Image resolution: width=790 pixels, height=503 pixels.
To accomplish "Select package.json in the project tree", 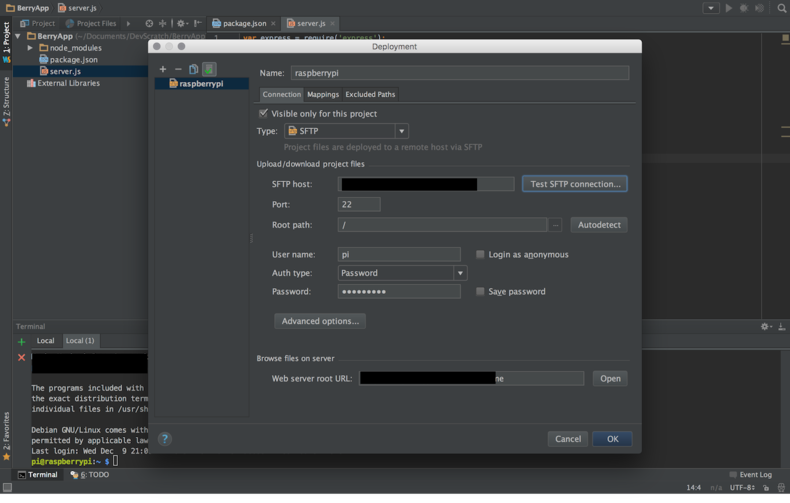I will click(x=74, y=59).
